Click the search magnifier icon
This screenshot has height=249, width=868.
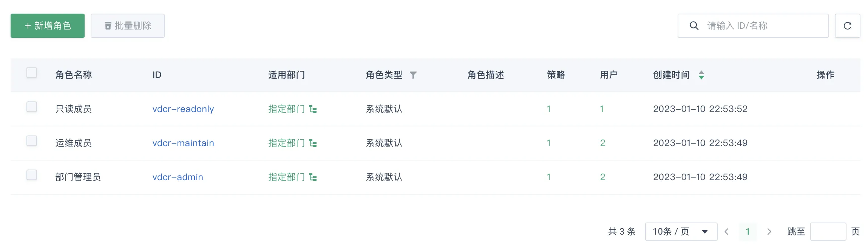click(694, 26)
